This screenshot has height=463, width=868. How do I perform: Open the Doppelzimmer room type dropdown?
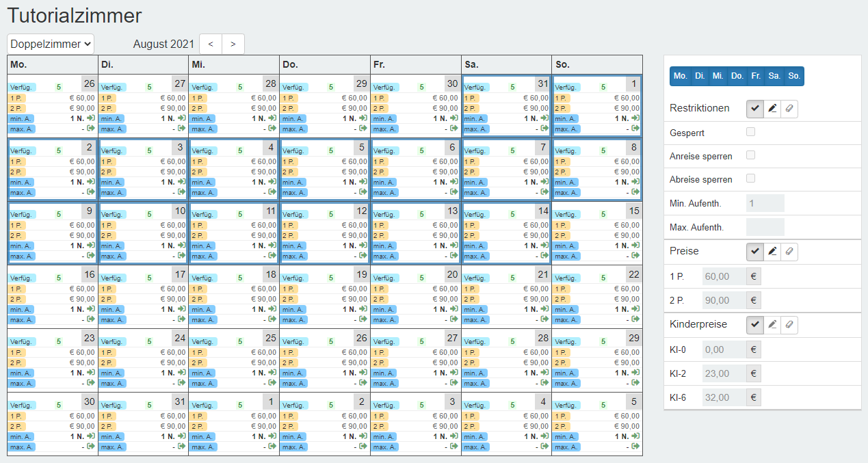[x=51, y=44]
